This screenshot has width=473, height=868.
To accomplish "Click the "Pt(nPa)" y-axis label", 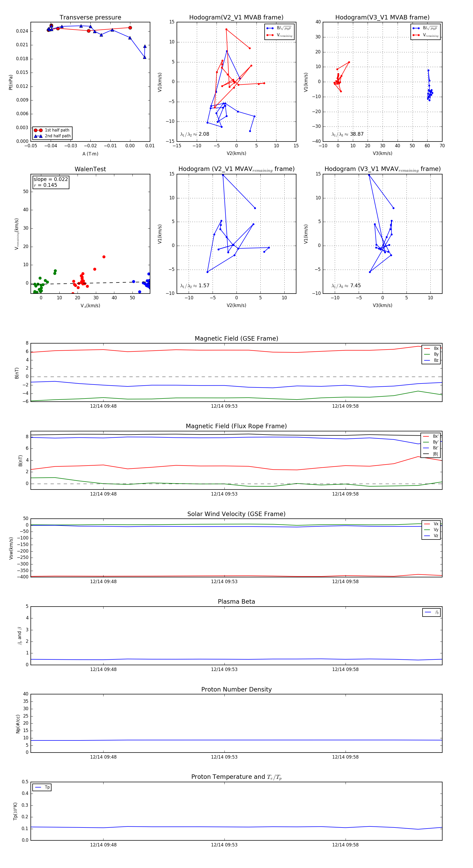I will pos(11,82).
